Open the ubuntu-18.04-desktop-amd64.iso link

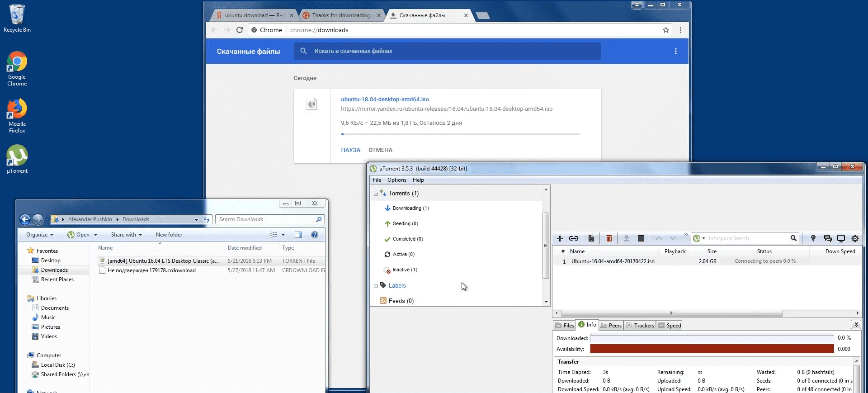click(x=385, y=99)
